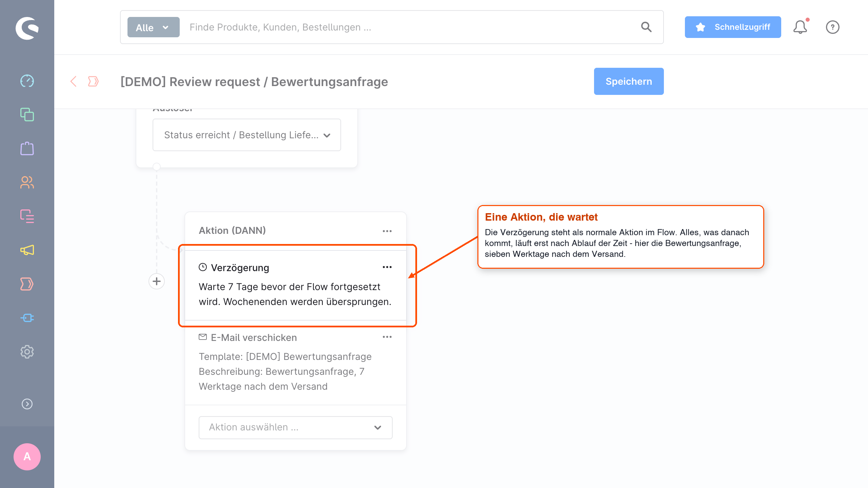
Task: Open the Marketing megaphone icon
Action: click(x=27, y=250)
